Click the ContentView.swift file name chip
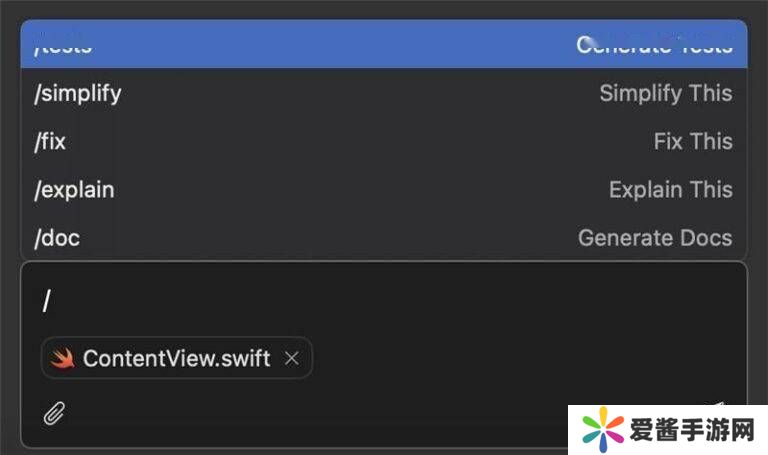This screenshot has width=768, height=455. tap(177, 358)
